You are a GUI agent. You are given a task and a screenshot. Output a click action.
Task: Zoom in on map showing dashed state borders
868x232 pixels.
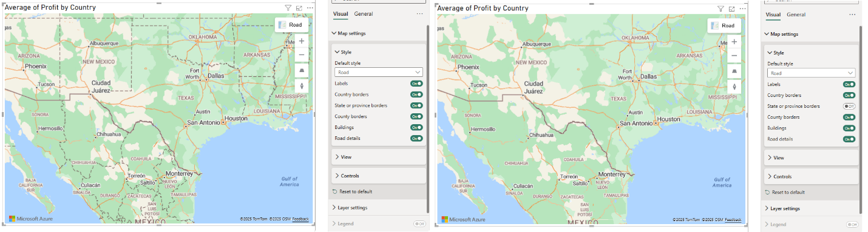(x=302, y=41)
